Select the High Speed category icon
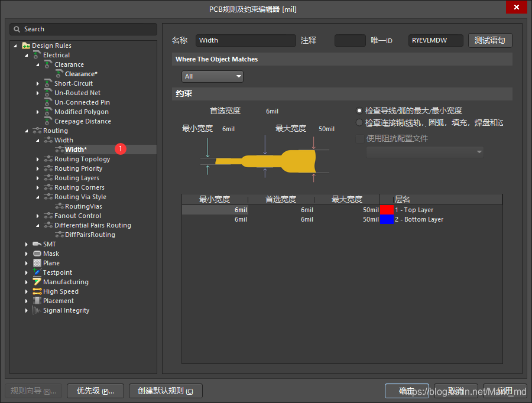532x403 pixels. pos(36,291)
